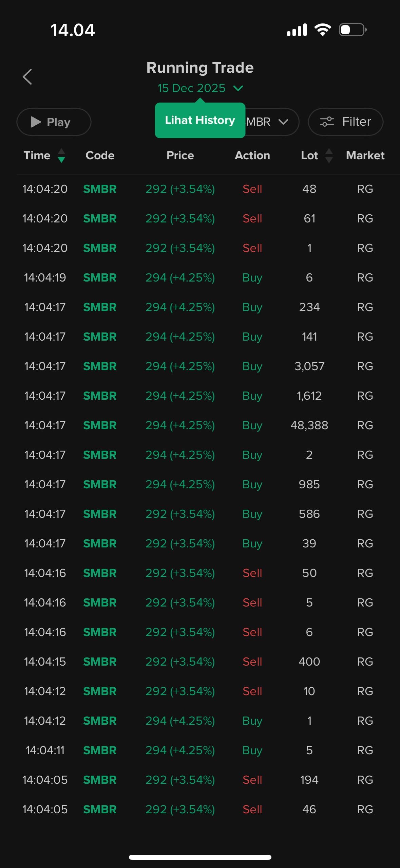Tap the Code column header

100,156
